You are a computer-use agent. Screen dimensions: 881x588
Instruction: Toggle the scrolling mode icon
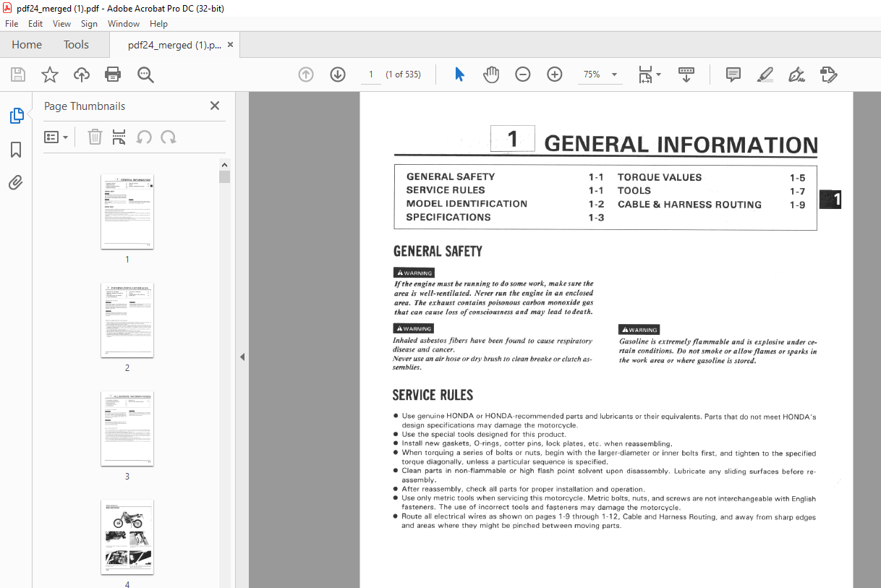point(686,74)
